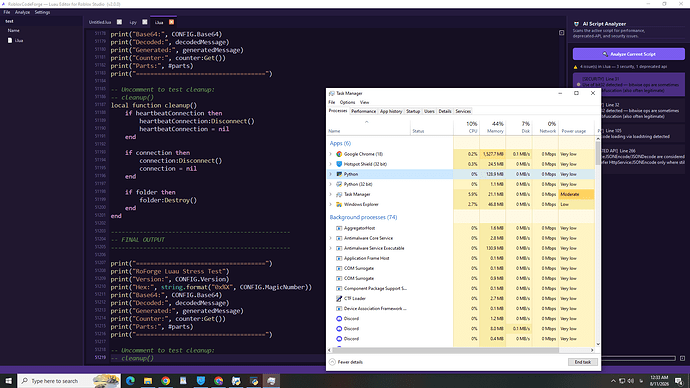Sort processes by Network column
This screenshot has height=388, width=690.
pos(546,127)
